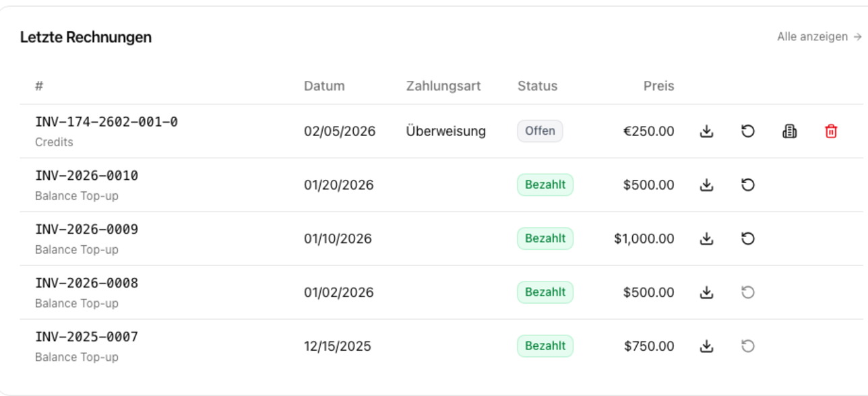Click the 'Datum' column header
Image resolution: width=868 pixels, height=396 pixels.
click(324, 86)
